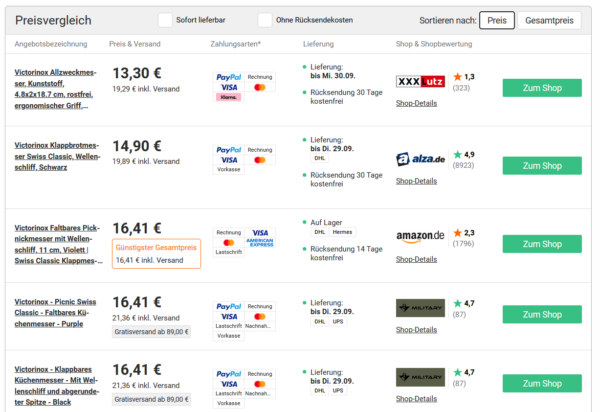This screenshot has width=600, height=412.
Task: Click Vorkasse label in alza.de row
Action: [x=228, y=169]
